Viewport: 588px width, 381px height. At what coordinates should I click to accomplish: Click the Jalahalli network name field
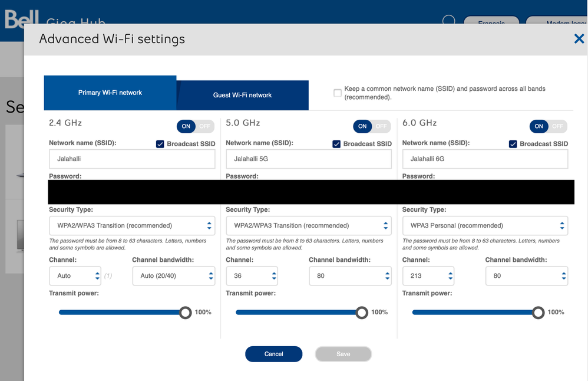pyautogui.click(x=132, y=159)
